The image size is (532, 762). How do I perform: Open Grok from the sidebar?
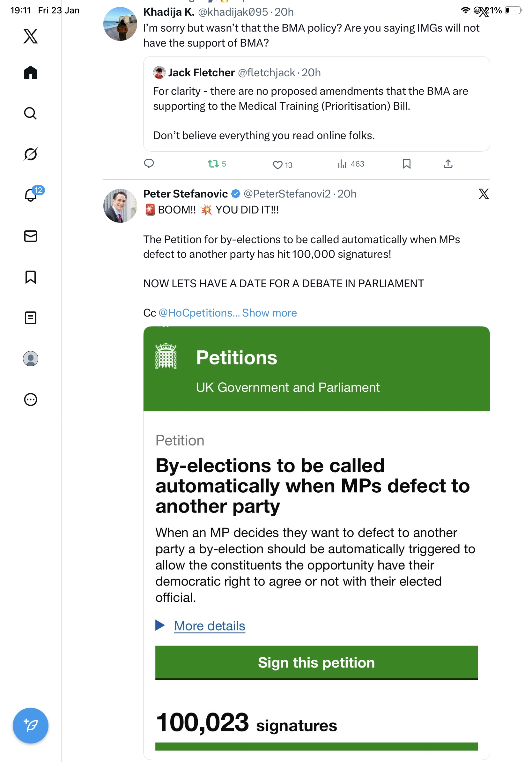(31, 154)
